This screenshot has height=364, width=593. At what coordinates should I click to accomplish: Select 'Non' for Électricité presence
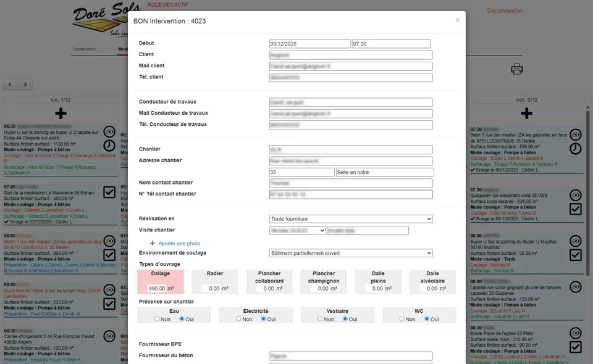(239, 319)
